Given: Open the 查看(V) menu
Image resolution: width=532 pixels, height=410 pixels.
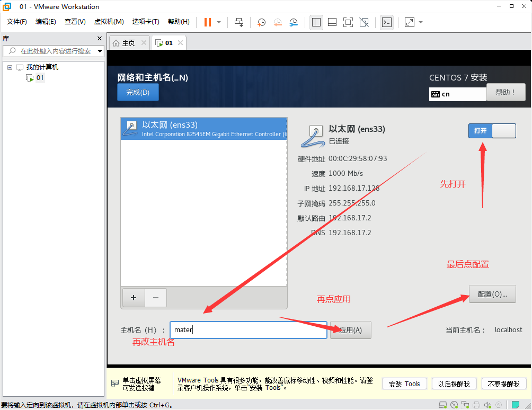Looking at the screenshot, I should 75,22.
